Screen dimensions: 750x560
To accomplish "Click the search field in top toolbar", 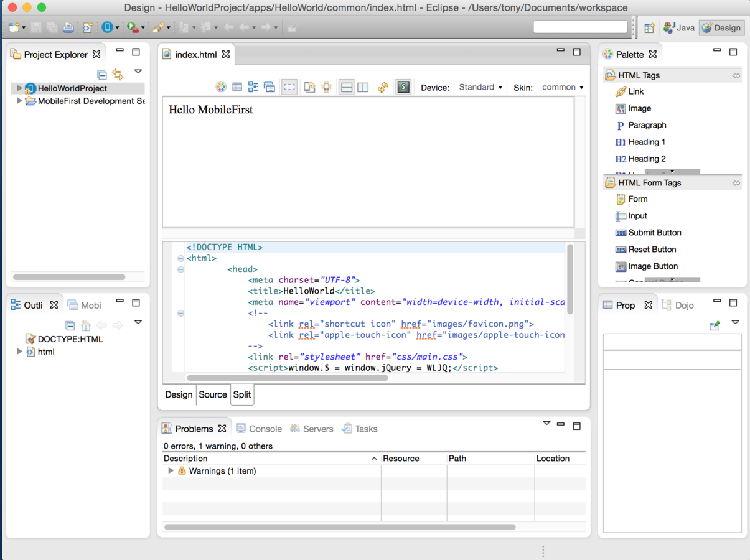I will (580, 26).
